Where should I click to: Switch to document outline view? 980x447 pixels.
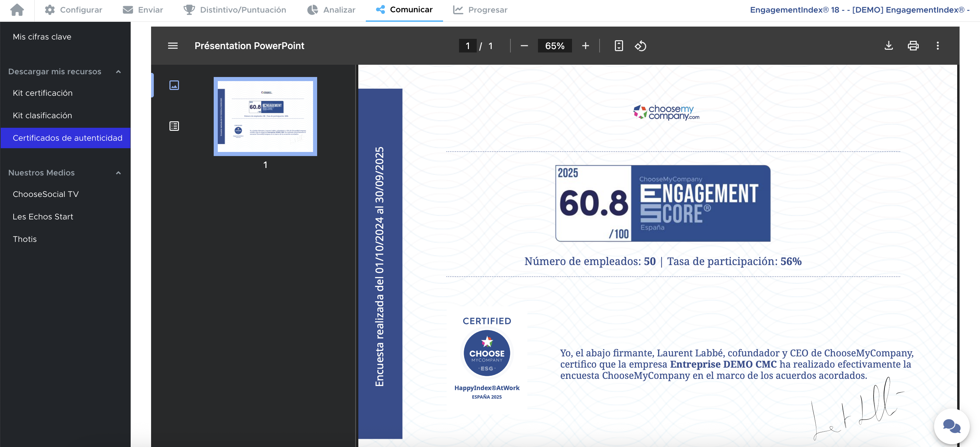tap(174, 126)
